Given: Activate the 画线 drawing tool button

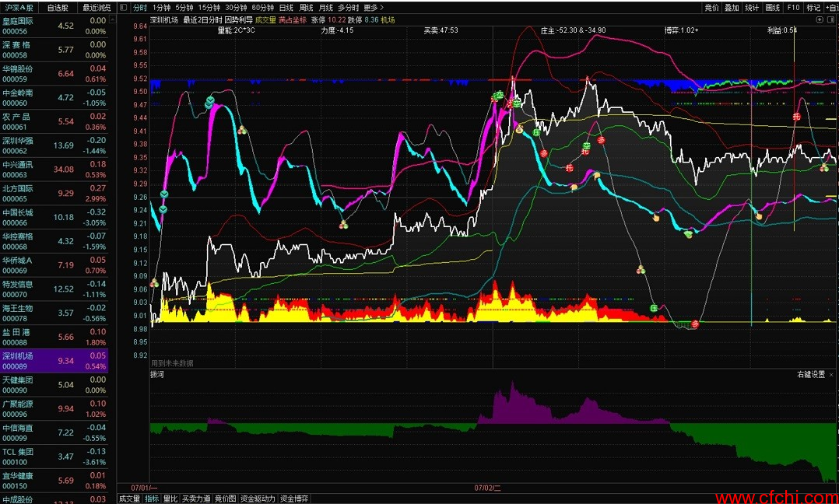Looking at the screenshot, I should click(773, 8).
